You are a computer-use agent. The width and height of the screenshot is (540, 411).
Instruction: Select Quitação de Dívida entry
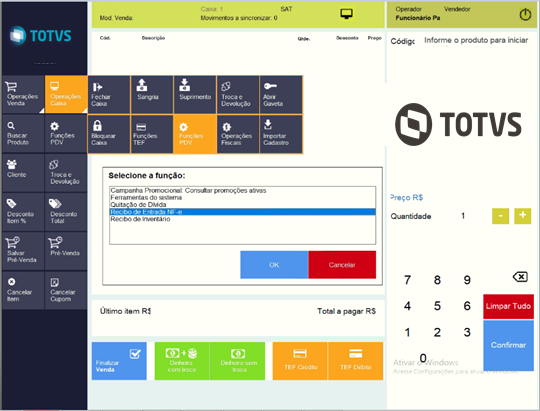[x=242, y=205]
